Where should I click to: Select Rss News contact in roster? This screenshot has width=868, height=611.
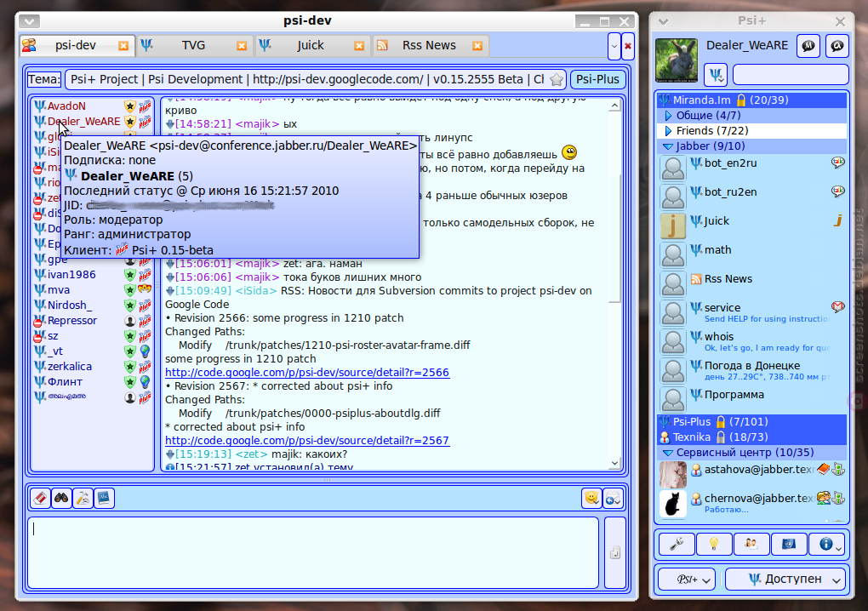(751, 284)
